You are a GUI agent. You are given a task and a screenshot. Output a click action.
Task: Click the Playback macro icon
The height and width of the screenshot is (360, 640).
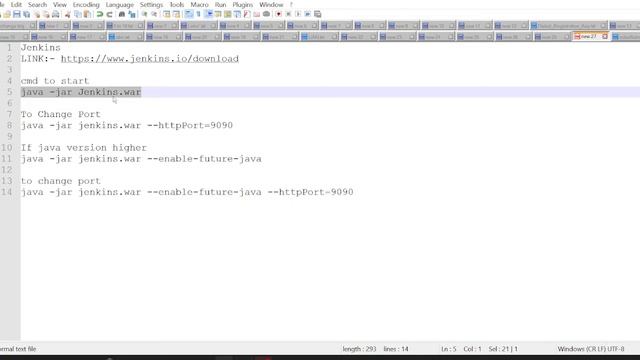(x=298, y=14)
